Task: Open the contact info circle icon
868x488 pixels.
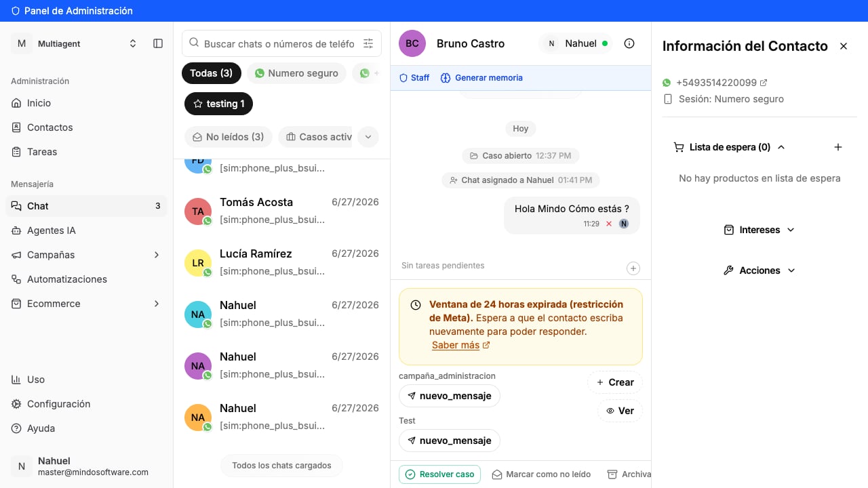Action: [x=629, y=43]
